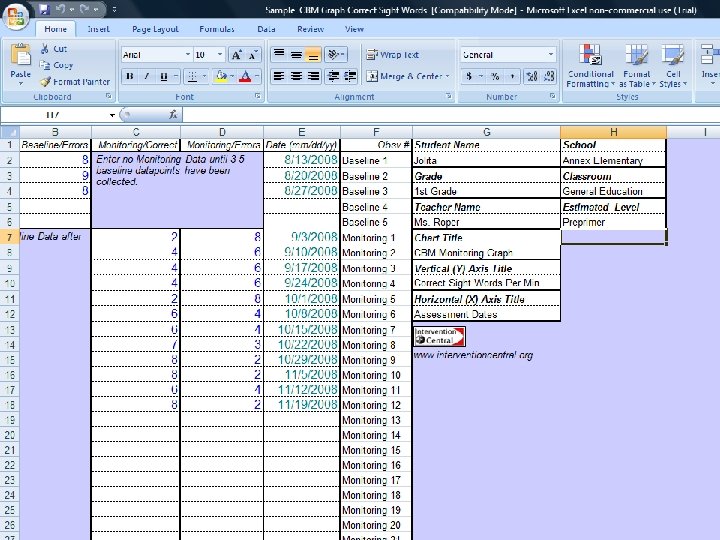The image size is (720, 540).
Task: Open Cell Styles gallery
Action: point(673,66)
